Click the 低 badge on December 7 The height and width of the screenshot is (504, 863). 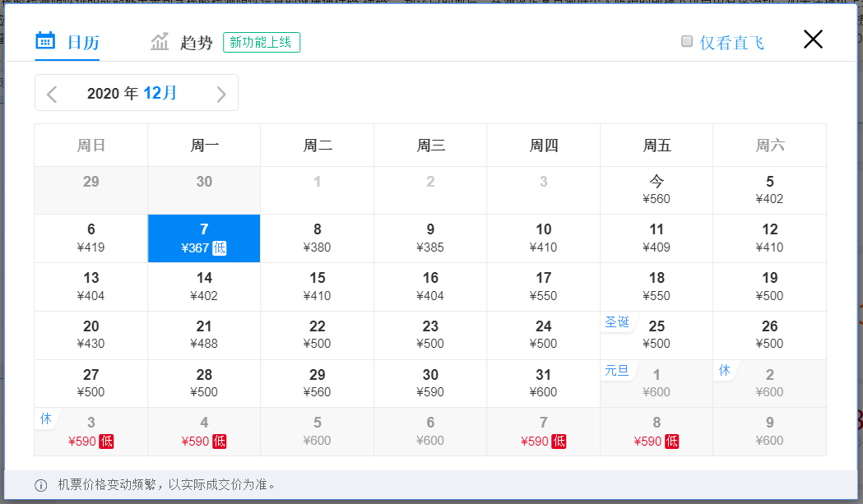tap(219, 247)
